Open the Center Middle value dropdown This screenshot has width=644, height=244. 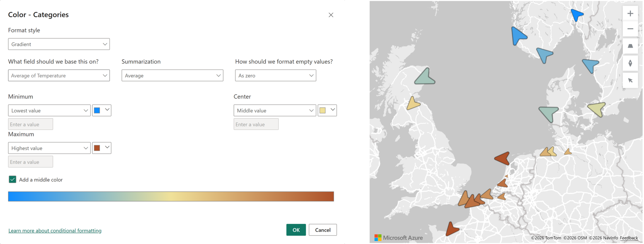pyautogui.click(x=275, y=110)
